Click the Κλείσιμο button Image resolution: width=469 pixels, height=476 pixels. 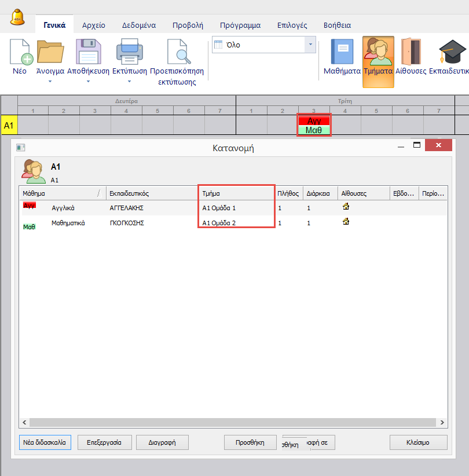418,442
